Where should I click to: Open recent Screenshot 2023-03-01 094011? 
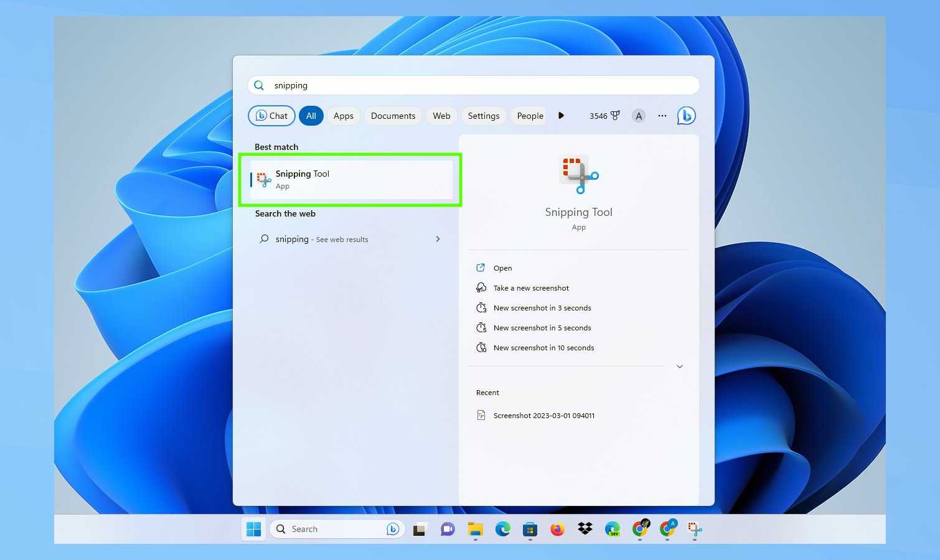pyautogui.click(x=543, y=416)
